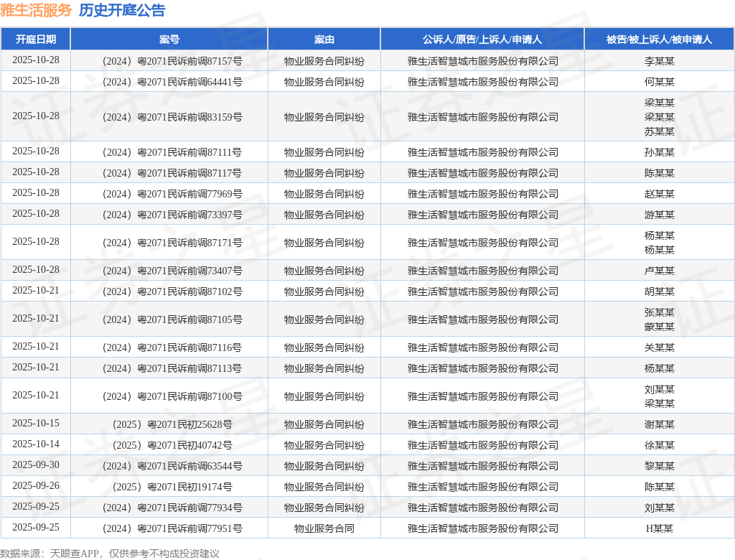This screenshot has width=735, height=560.
Task: Click defendant 杨某某 in row 87113号
Action: (659, 368)
